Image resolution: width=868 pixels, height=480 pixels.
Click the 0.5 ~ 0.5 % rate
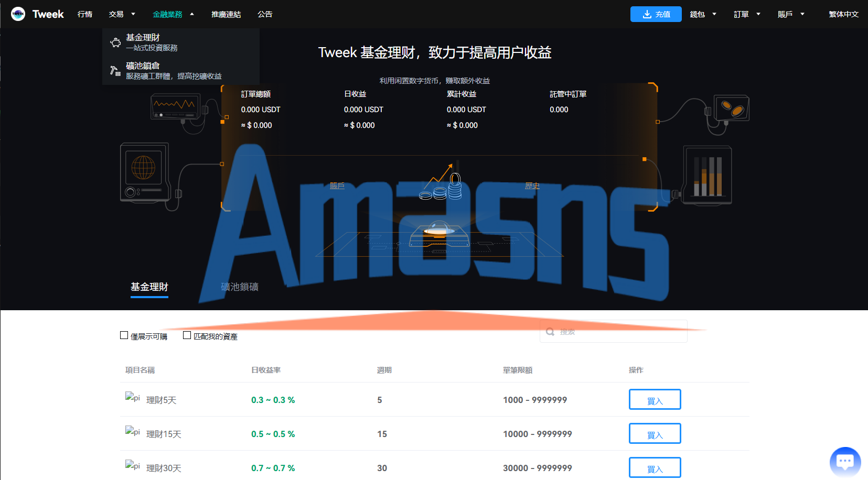[273, 434]
